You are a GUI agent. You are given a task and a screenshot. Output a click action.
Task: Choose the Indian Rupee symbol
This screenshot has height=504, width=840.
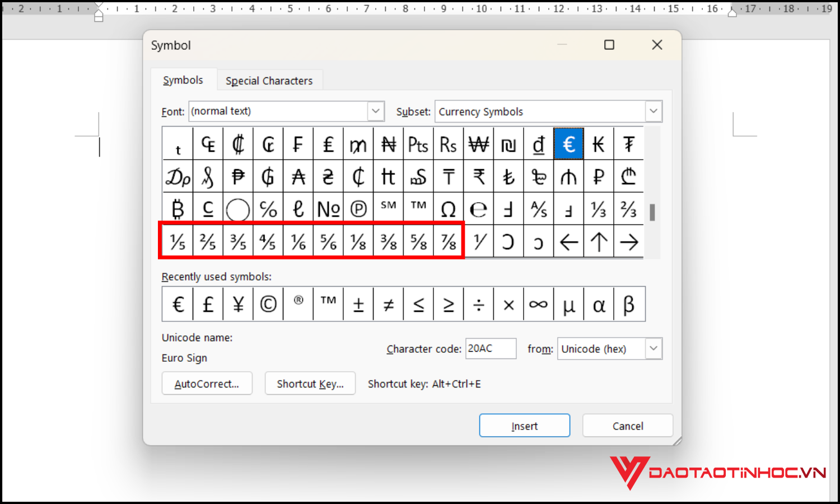tap(479, 176)
